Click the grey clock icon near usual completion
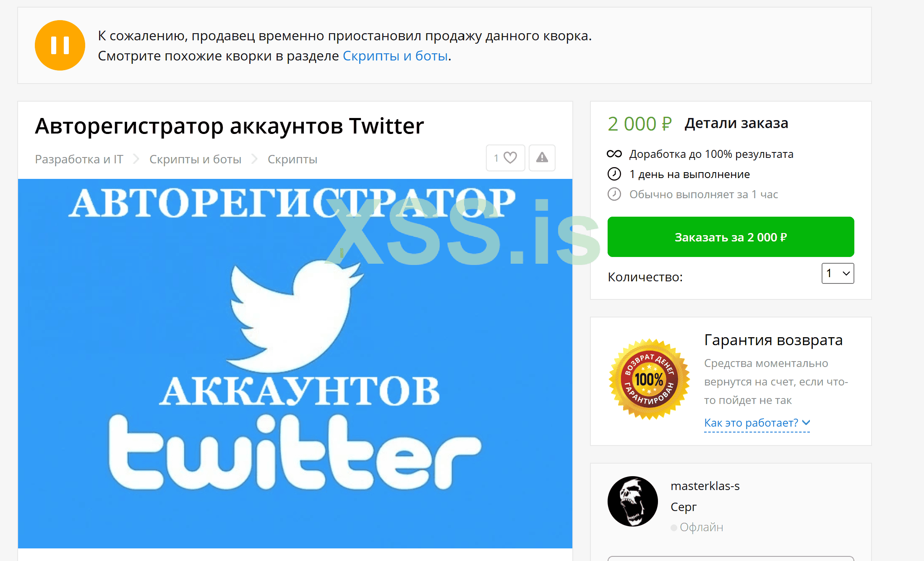 click(614, 194)
